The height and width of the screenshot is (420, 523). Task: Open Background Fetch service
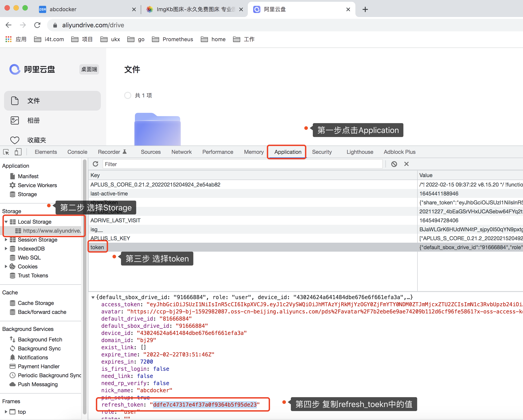(40, 340)
